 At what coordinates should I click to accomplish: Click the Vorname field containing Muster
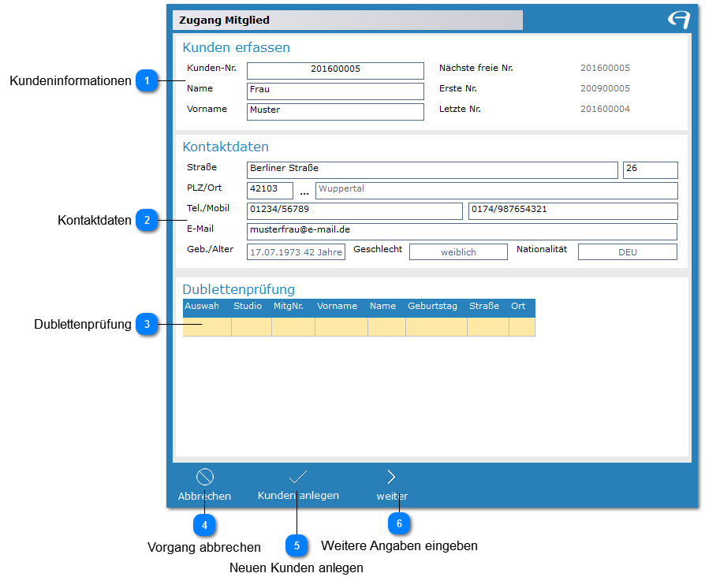(335, 111)
